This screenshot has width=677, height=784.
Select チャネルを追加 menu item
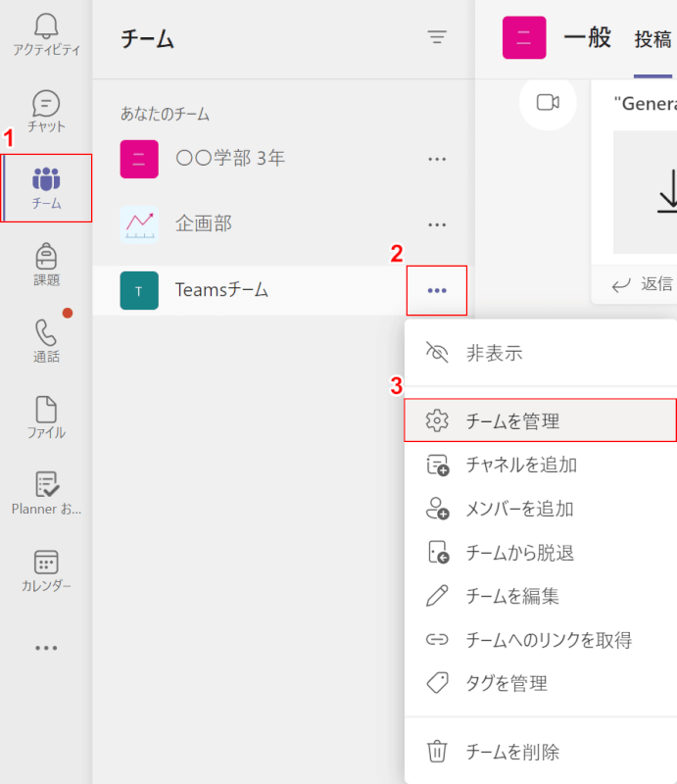pyautogui.click(x=541, y=465)
